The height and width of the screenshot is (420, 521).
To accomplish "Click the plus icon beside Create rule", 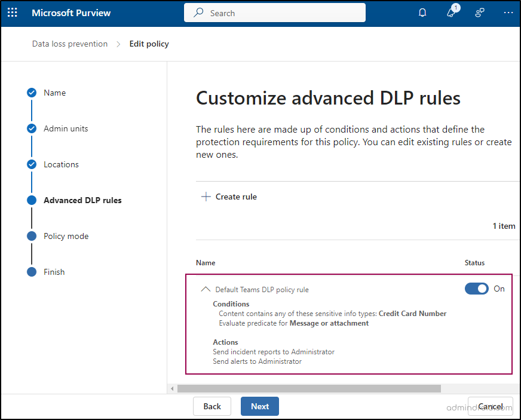I will point(206,197).
